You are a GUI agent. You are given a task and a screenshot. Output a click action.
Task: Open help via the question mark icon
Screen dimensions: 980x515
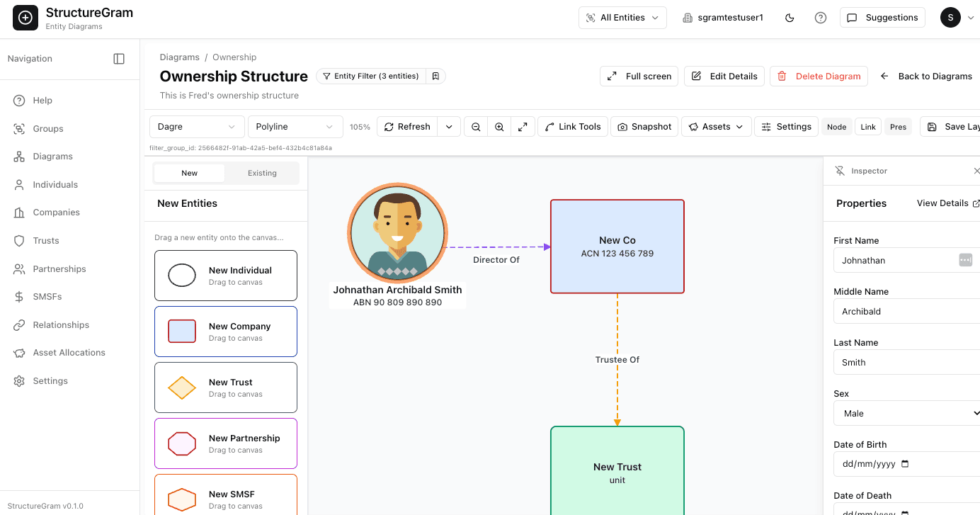821,17
